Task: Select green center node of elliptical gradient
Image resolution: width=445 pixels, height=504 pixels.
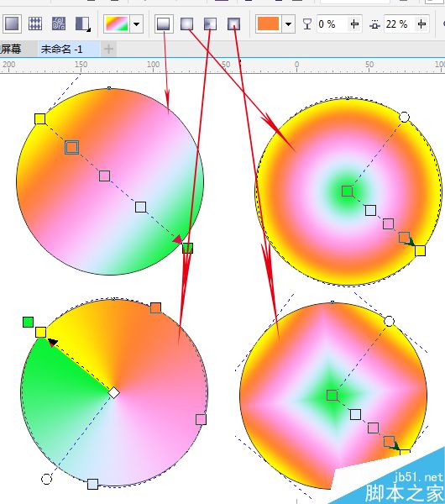Action: pyautogui.click(x=347, y=192)
